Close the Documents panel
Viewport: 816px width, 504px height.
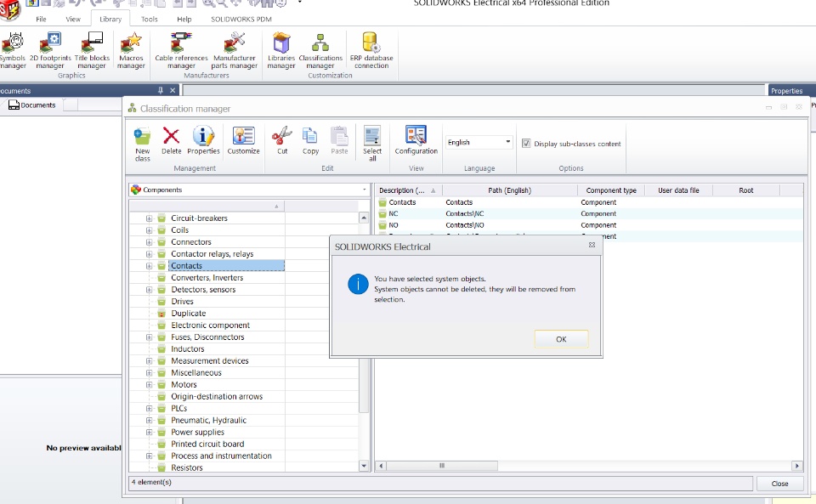(x=173, y=90)
